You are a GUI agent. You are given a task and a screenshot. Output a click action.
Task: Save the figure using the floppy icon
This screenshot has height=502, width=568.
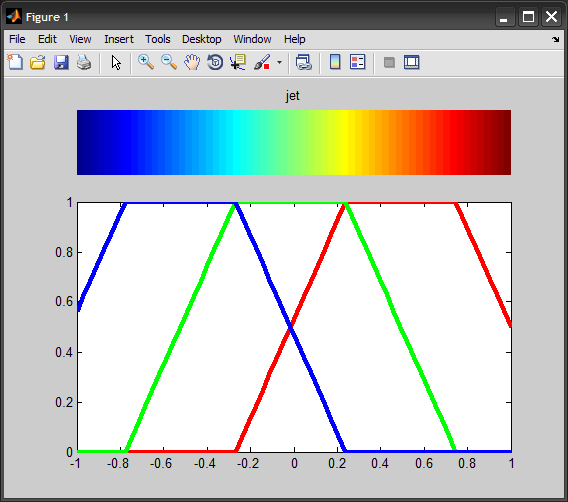(x=61, y=62)
